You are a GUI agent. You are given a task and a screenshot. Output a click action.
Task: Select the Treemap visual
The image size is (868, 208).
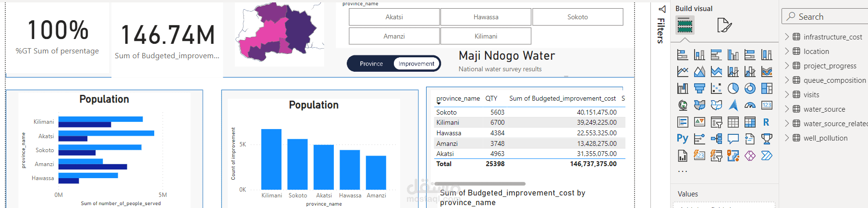(767, 89)
